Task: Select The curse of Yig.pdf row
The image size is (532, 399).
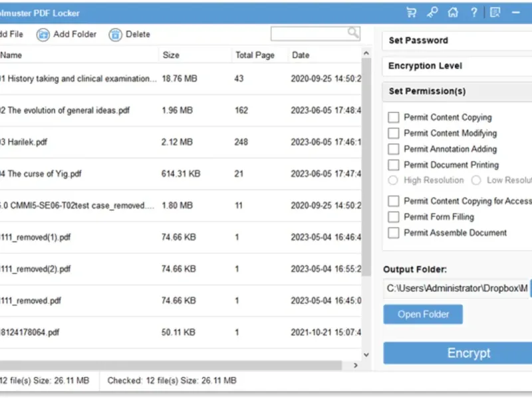Action: click(x=180, y=174)
